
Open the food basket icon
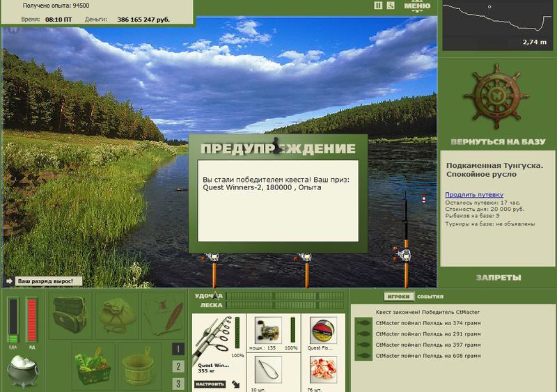93,366
